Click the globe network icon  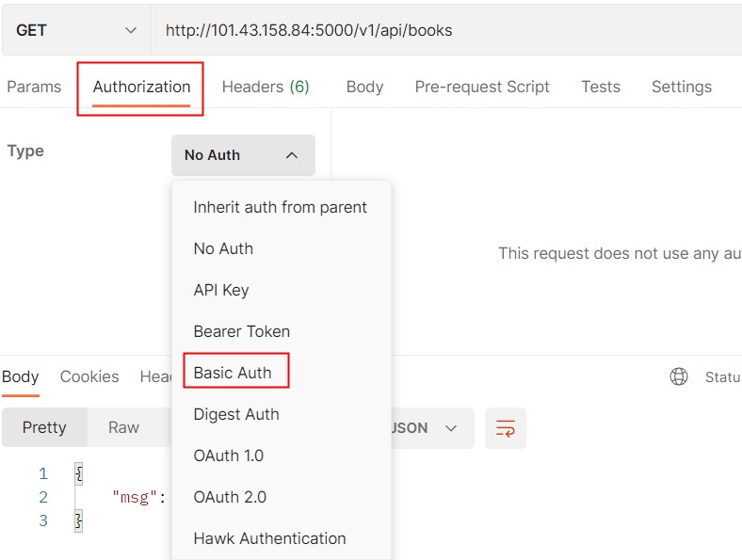(678, 376)
